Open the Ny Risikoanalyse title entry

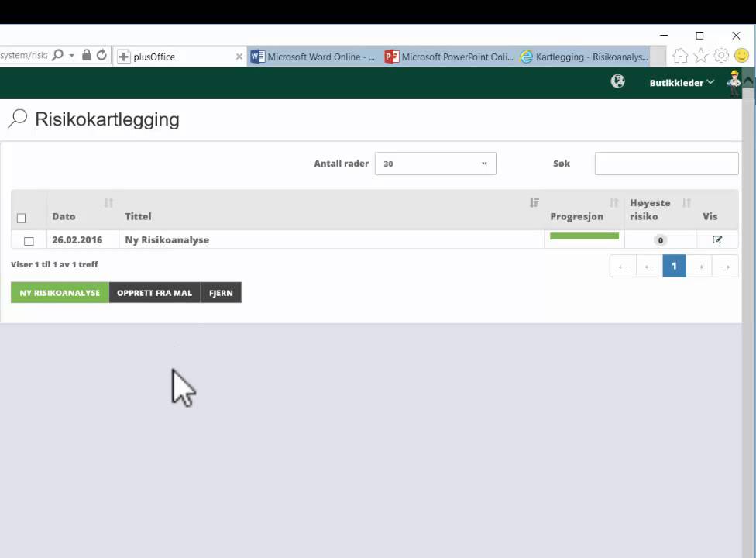[167, 239]
